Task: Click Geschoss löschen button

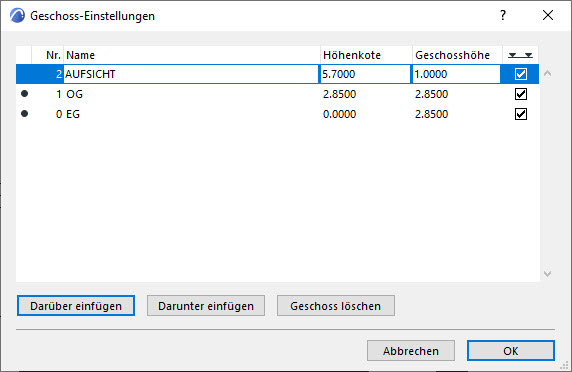Action: [x=336, y=306]
